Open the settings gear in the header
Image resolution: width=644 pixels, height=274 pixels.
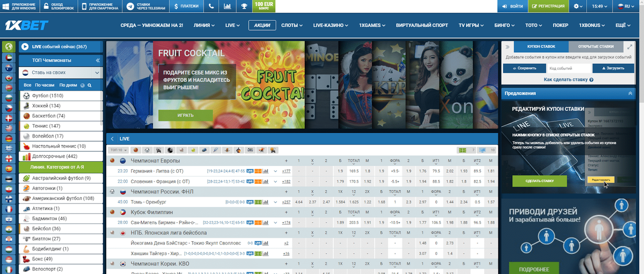(x=578, y=6)
